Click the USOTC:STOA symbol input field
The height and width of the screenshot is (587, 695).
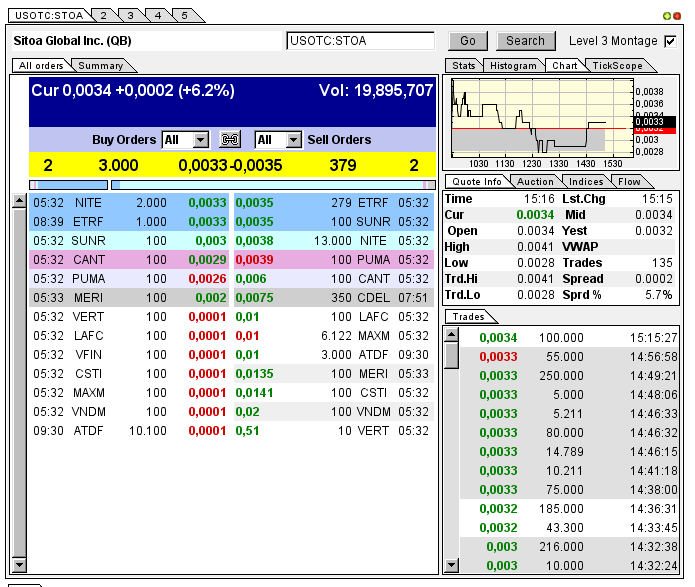coord(360,41)
